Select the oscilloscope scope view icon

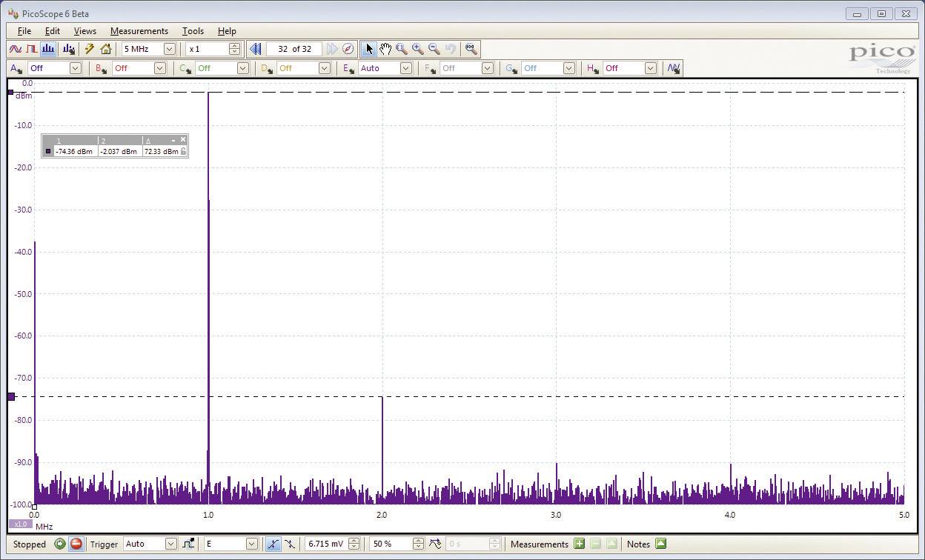[x=16, y=49]
